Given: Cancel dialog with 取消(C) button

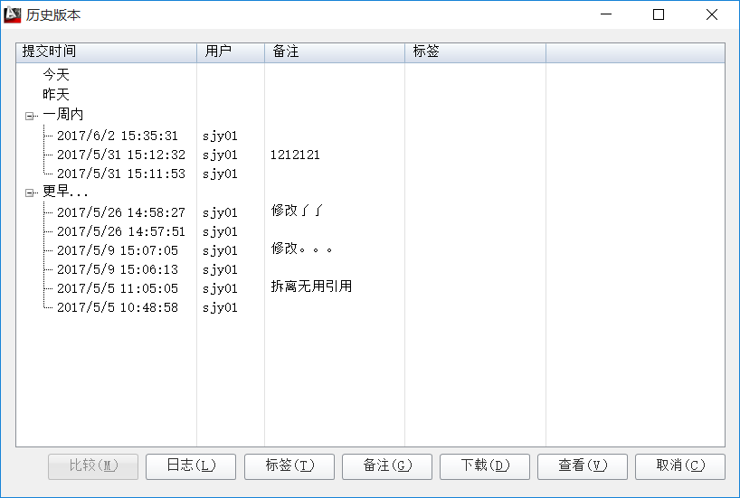Looking at the screenshot, I should pos(680,466).
